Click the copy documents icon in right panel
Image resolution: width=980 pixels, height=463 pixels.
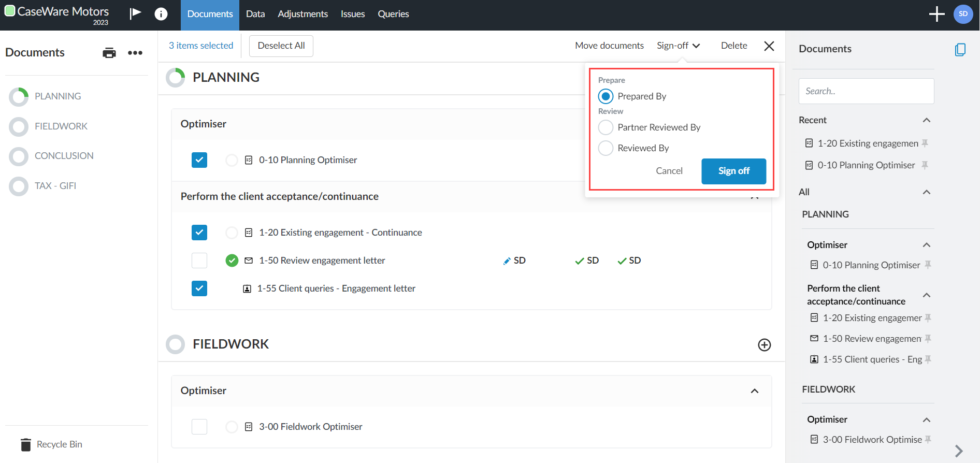960,50
